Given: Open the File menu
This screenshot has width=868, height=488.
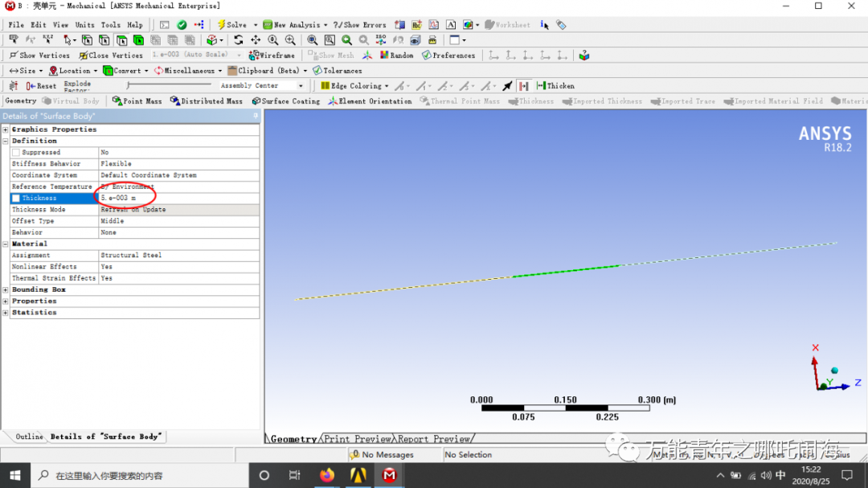Looking at the screenshot, I should tap(16, 25).
